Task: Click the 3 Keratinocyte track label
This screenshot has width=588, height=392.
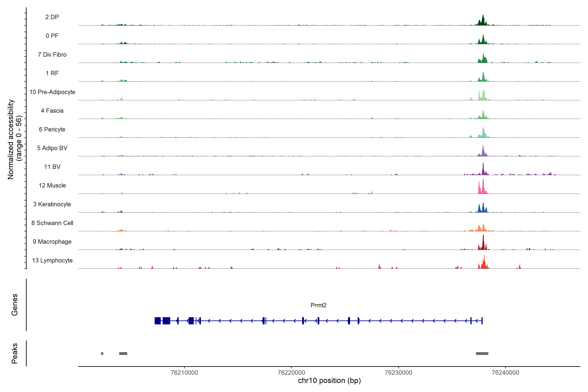Action: 52,204
